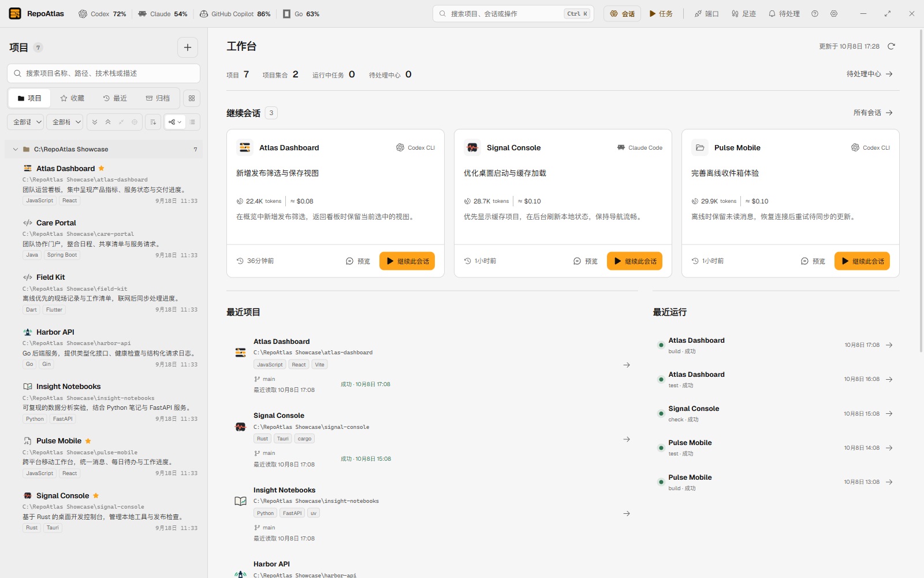The height and width of the screenshot is (578, 924).
Task: Switch to the 收藏 tab
Action: point(72,98)
